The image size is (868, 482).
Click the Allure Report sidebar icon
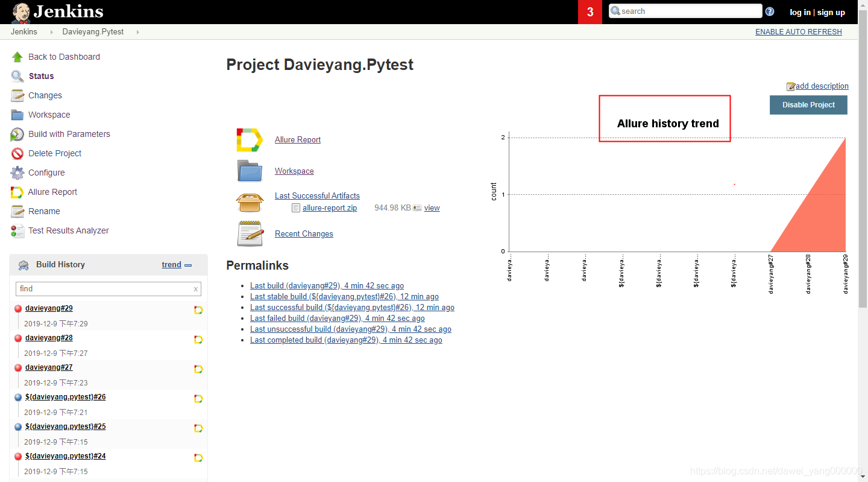click(17, 192)
